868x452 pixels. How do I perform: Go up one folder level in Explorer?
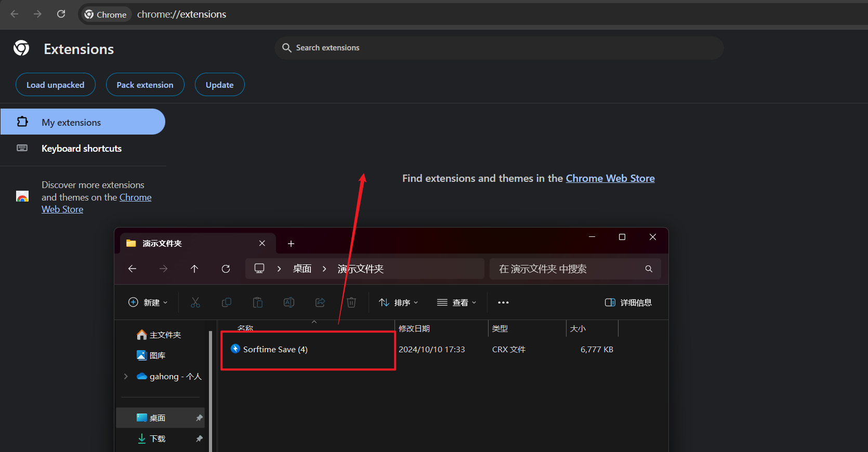point(194,269)
